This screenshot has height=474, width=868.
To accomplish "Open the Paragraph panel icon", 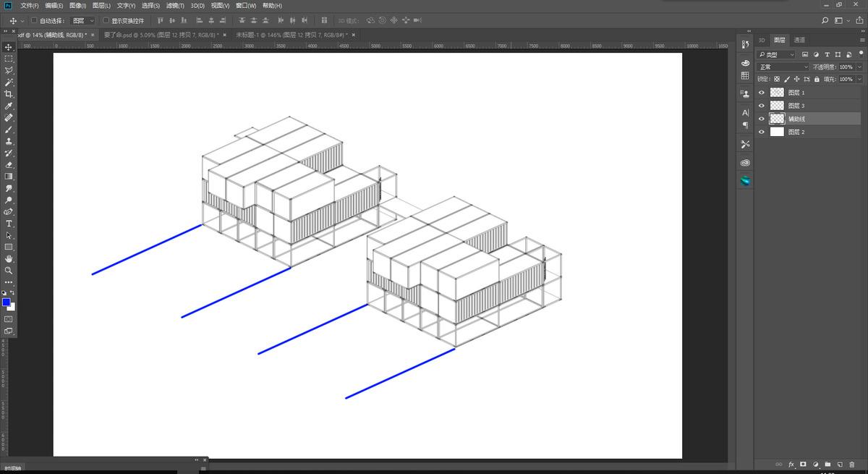I will tap(745, 125).
